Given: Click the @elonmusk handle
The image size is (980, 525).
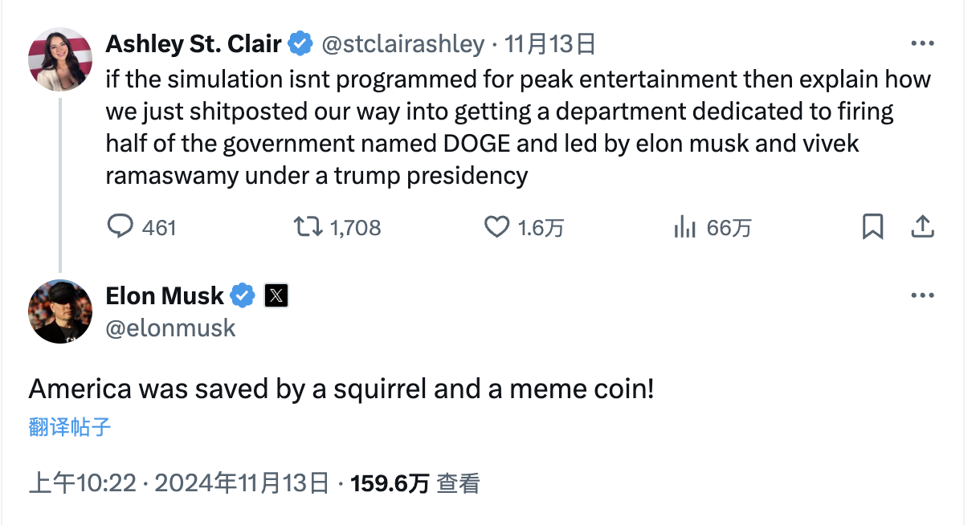Looking at the screenshot, I should [170, 328].
